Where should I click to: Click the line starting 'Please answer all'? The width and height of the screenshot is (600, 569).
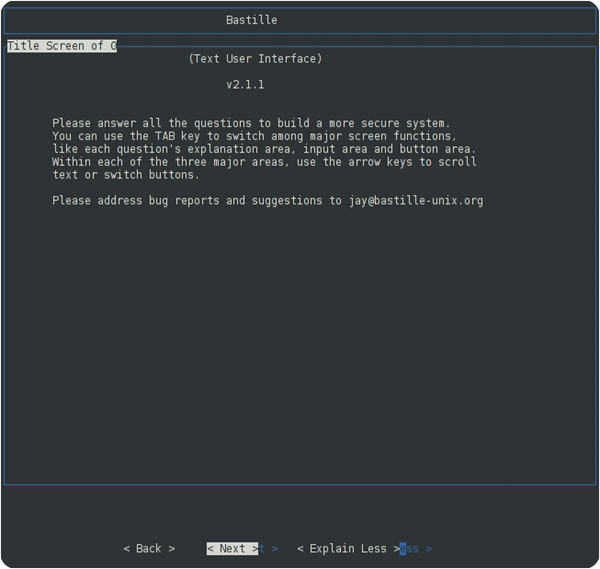(x=251, y=123)
